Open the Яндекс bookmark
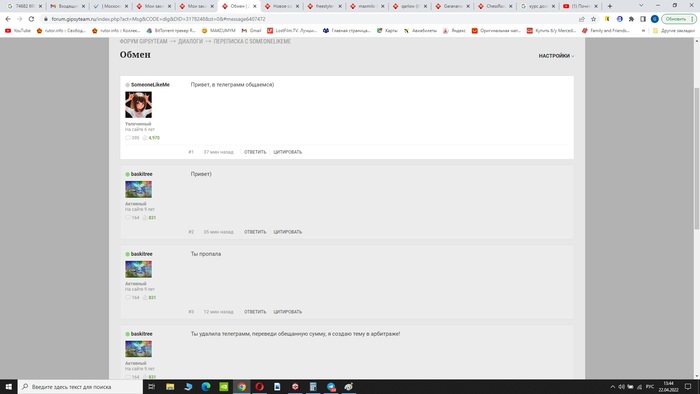The image size is (700, 394). (x=454, y=31)
